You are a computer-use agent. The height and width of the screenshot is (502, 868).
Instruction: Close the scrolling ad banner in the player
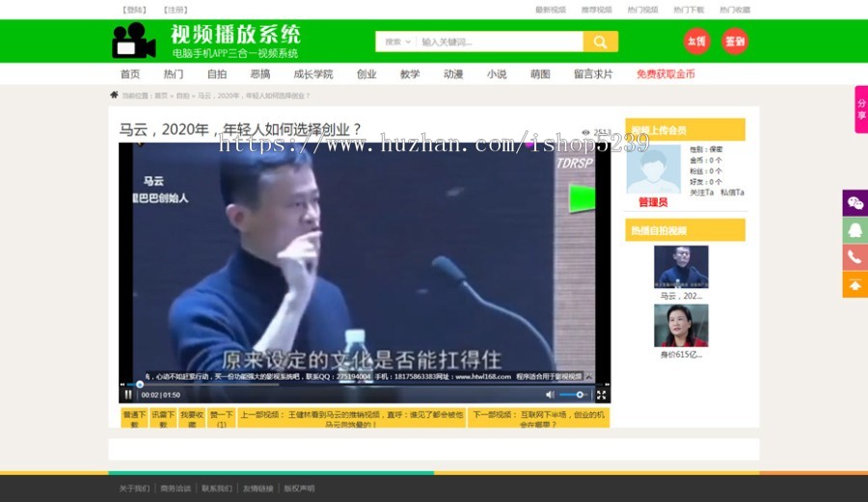(x=589, y=377)
